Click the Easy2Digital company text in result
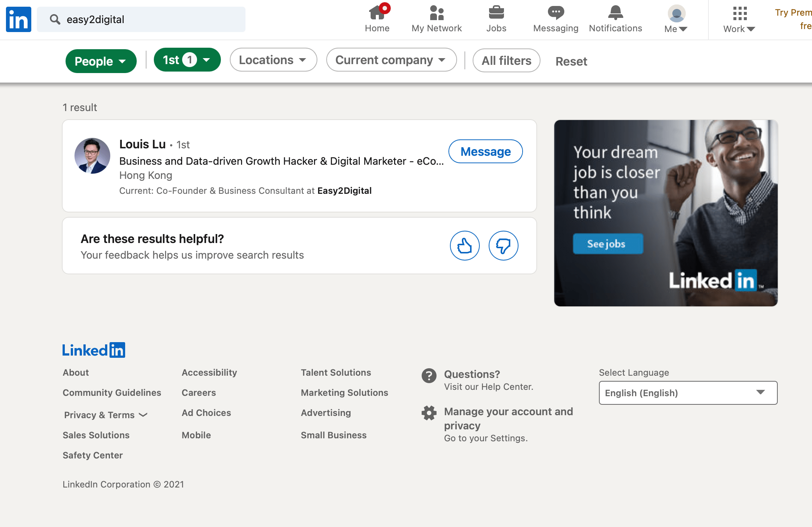The width and height of the screenshot is (812, 527). coord(345,190)
